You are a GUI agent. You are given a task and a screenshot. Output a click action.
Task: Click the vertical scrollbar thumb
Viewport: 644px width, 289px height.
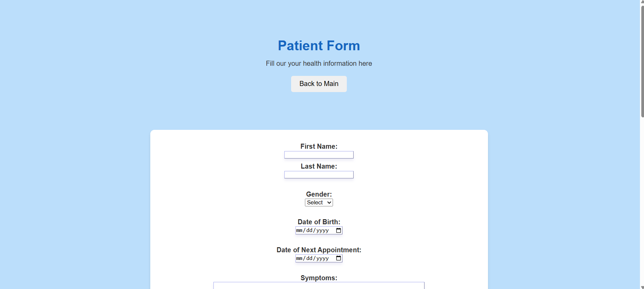642,61
